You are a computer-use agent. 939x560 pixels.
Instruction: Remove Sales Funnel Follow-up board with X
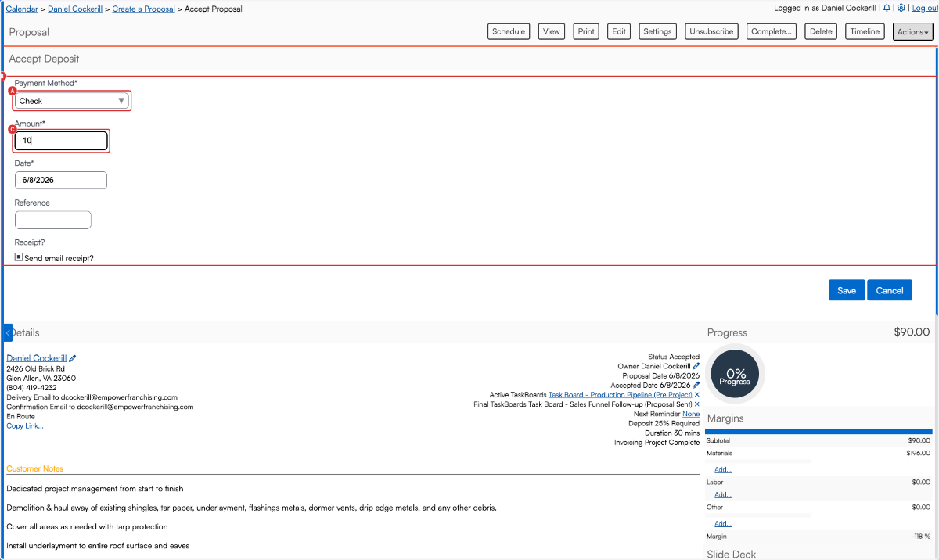pyautogui.click(x=697, y=404)
